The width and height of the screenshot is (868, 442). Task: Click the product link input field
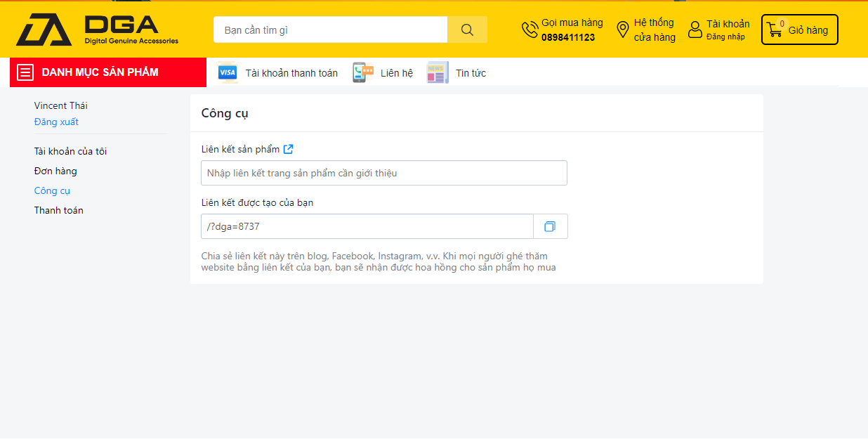[384, 173]
